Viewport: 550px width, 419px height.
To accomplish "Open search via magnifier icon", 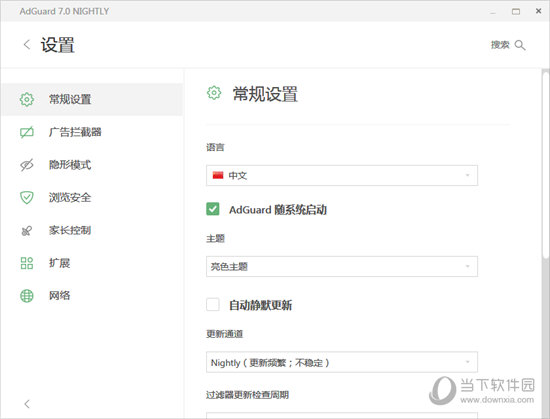I will (x=520, y=45).
